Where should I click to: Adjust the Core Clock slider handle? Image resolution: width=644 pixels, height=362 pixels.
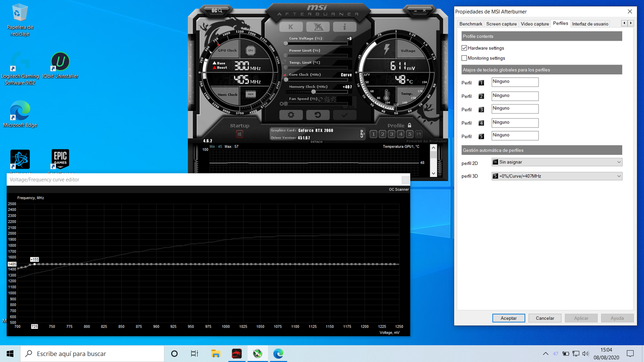click(x=286, y=80)
